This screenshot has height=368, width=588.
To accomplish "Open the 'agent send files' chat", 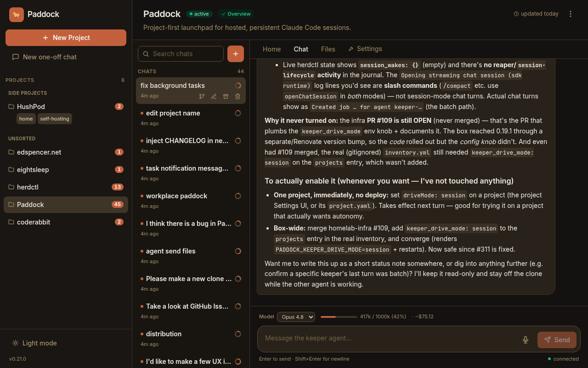I will pos(191,256).
